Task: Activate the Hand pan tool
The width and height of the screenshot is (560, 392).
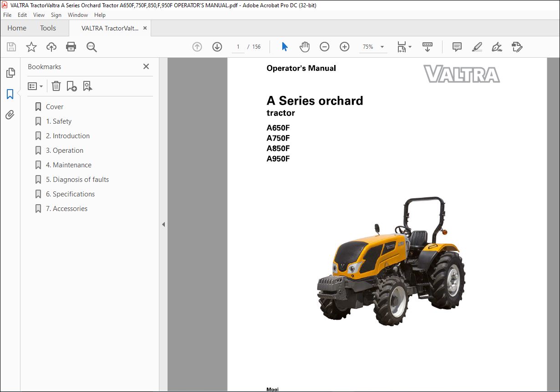Action: click(x=305, y=47)
